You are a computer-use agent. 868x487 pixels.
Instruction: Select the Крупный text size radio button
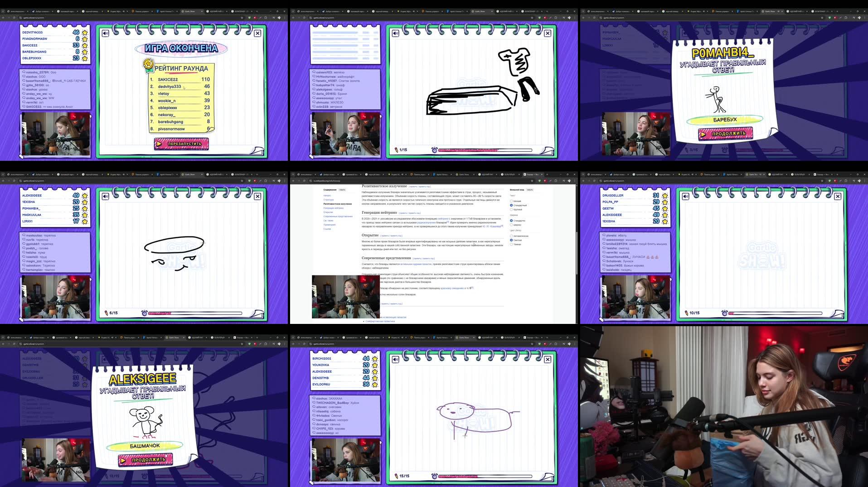click(x=512, y=210)
